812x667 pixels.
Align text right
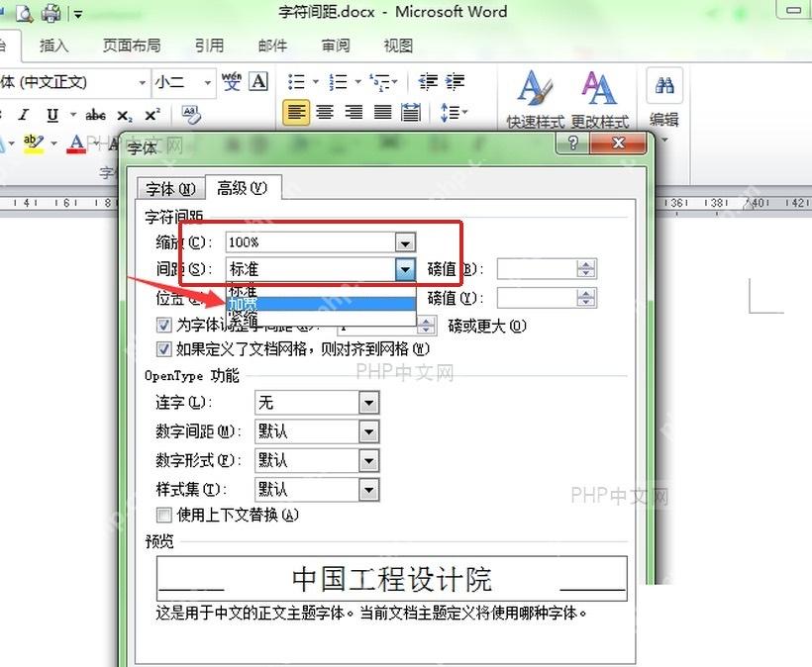[354, 112]
